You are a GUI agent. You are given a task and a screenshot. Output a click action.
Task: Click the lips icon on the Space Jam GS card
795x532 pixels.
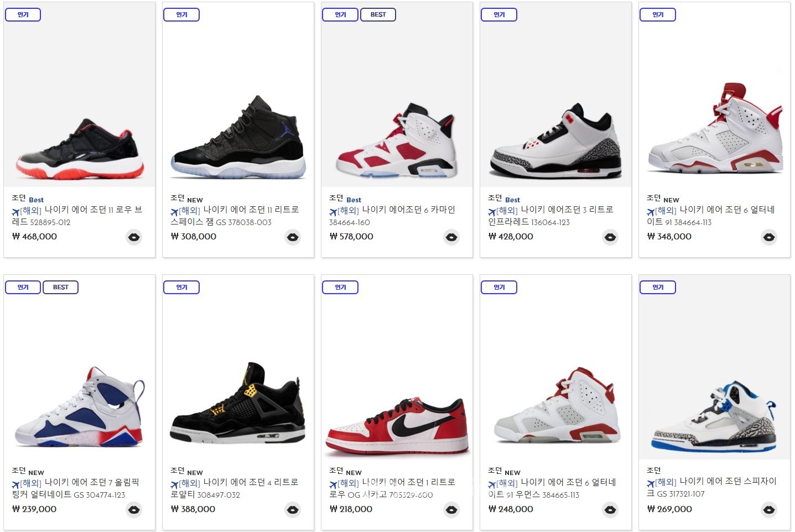293,237
